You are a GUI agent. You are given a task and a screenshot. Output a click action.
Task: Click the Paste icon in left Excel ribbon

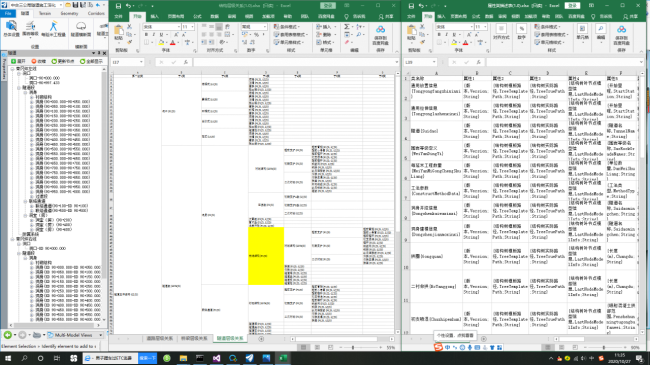(x=119, y=32)
